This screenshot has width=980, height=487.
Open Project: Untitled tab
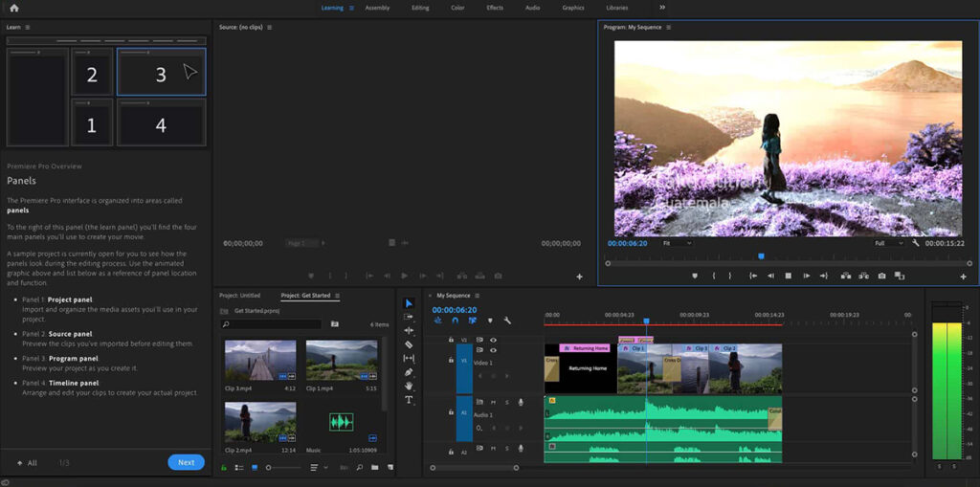pos(239,295)
